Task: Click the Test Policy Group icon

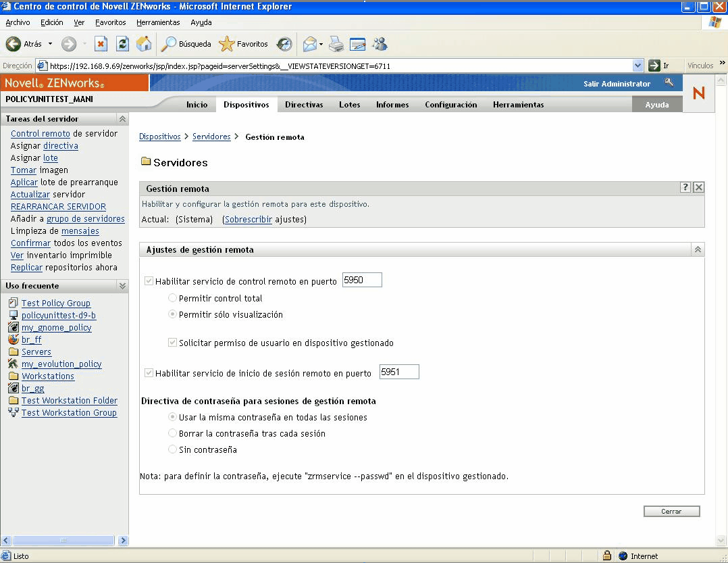Action: [x=14, y=303]
